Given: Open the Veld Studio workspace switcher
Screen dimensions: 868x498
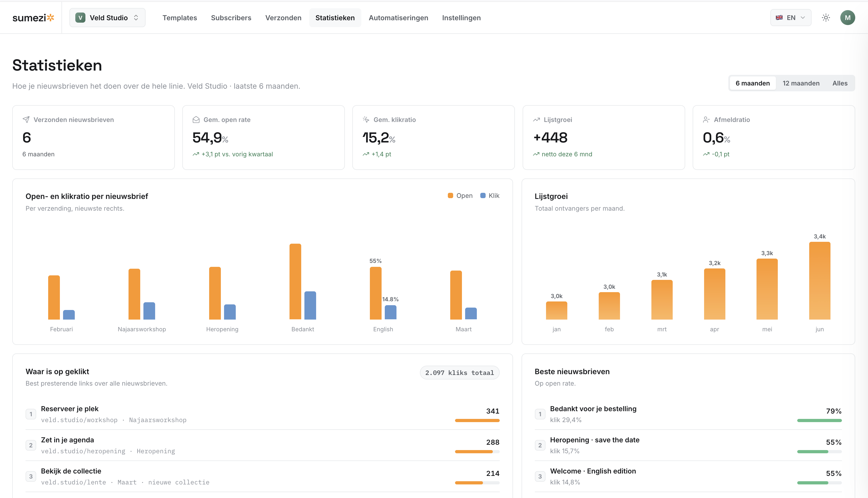Looking at the screenshot, I should (107, 18).
